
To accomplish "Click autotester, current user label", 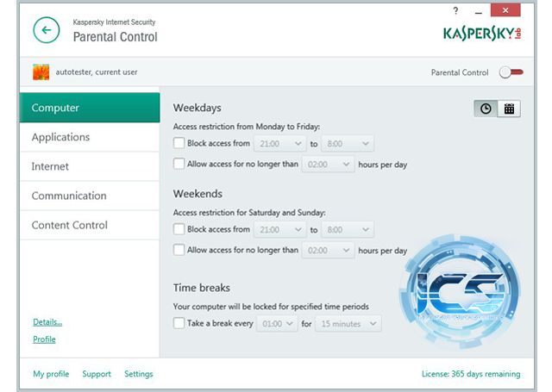I will click(x=97, y=72).
